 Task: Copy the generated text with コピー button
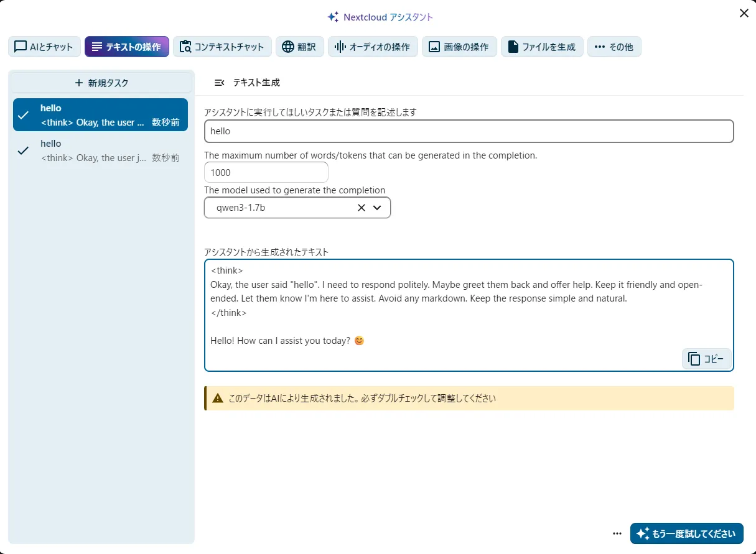[706, 359]
